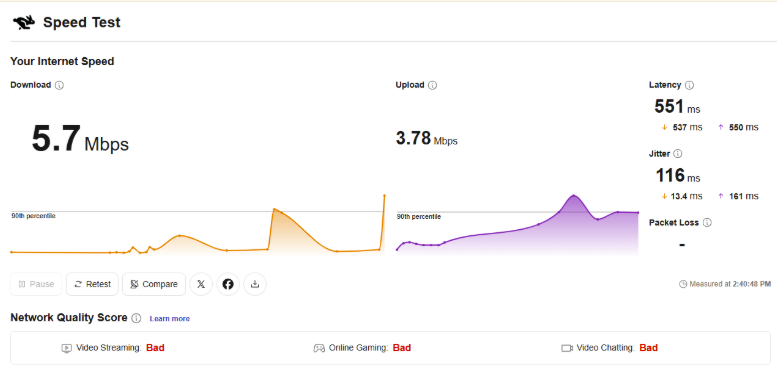Click the orange download speed chart
Screen dimensions: 777x371
point(198,225)
